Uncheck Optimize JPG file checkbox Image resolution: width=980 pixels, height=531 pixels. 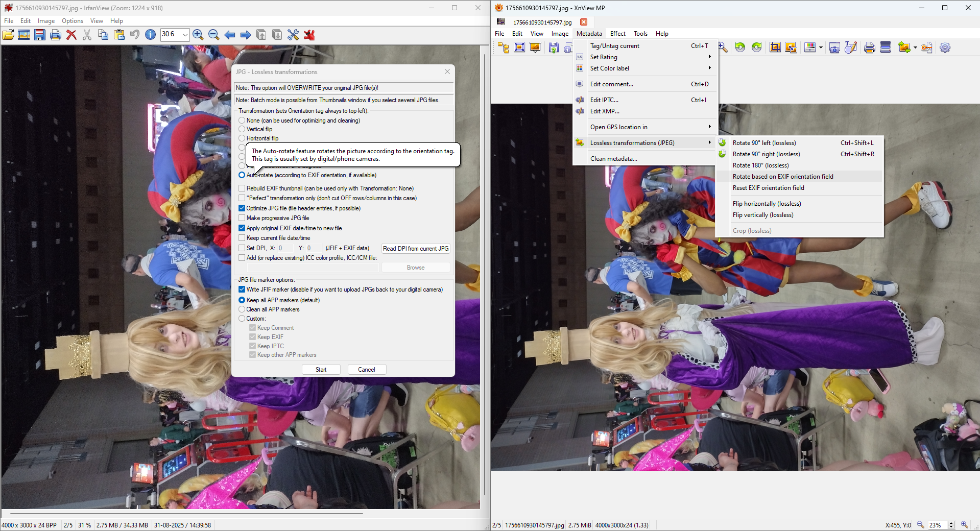[x=242, y=208]
